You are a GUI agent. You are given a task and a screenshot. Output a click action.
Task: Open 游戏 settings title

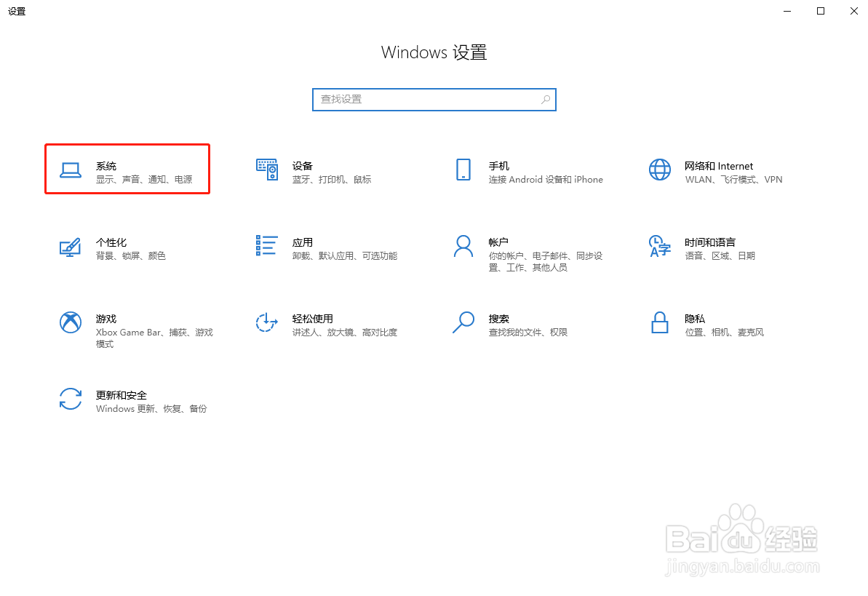pos(106,319)
